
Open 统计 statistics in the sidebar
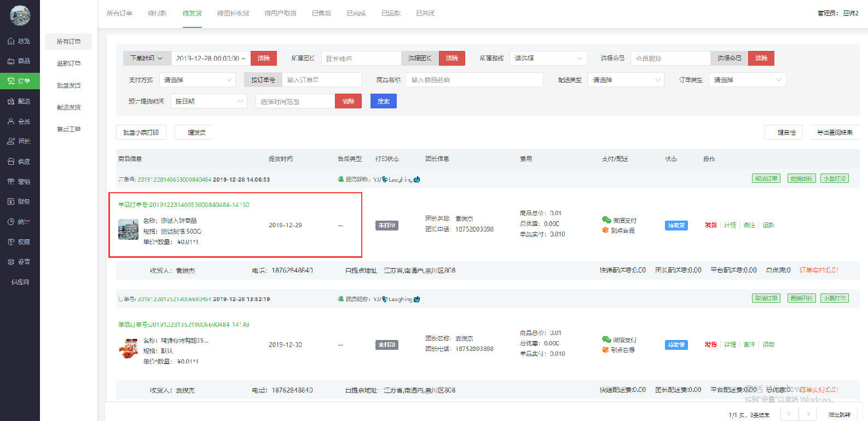(20, 222)
